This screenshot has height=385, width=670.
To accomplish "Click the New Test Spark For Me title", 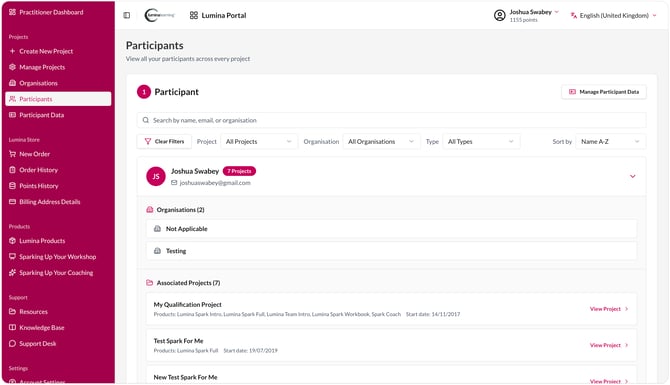I will click(185, 377).
